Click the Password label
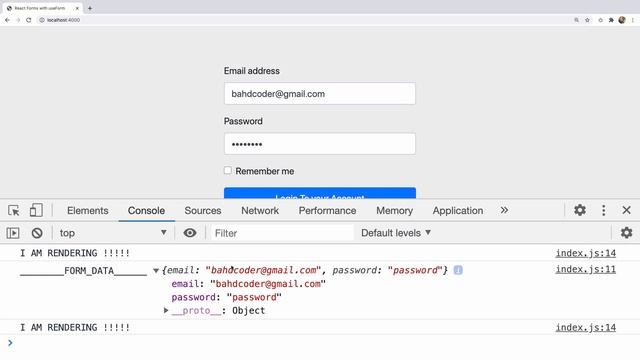The image size is (640, 360). [243, 121]
